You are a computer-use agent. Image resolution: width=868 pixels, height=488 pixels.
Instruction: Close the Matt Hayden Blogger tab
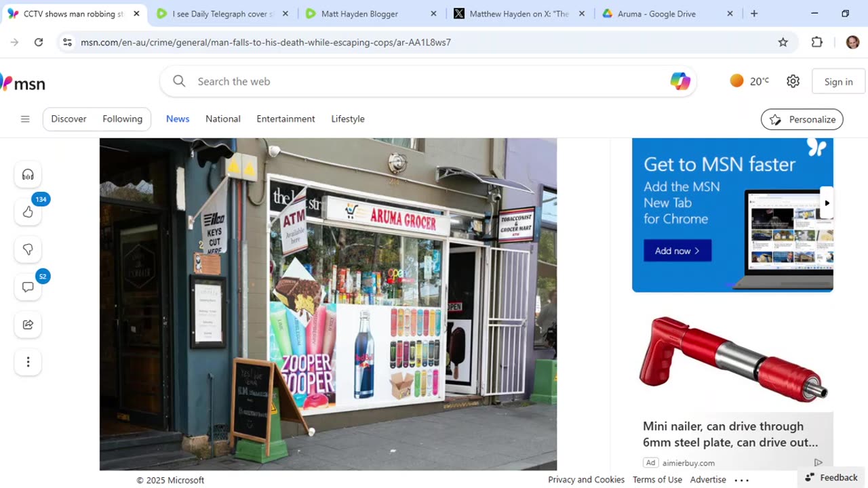(433, 14)
